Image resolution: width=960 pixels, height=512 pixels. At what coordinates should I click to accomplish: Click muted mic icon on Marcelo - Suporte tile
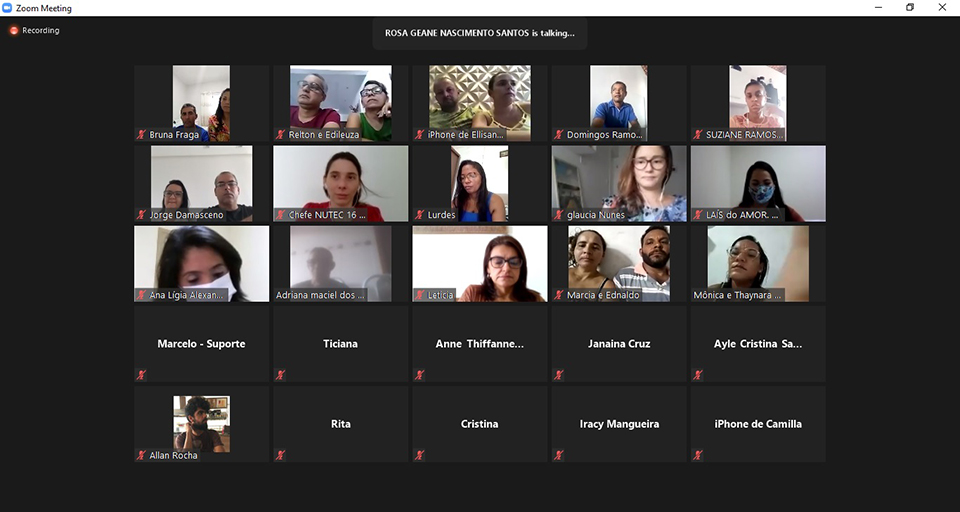(x=141, y=375)
